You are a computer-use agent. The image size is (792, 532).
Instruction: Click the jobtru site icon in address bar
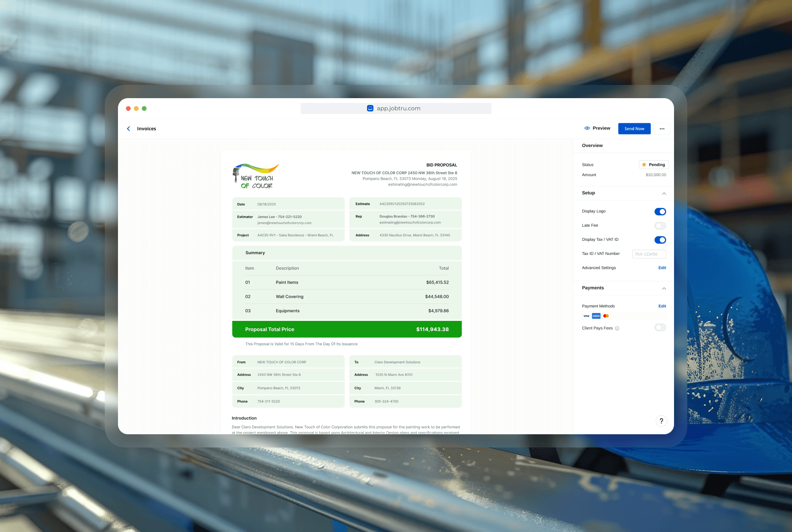[x=370, y=108]
